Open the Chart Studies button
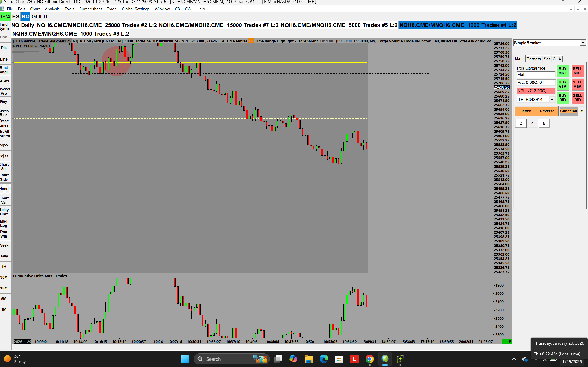 [4, 177]
